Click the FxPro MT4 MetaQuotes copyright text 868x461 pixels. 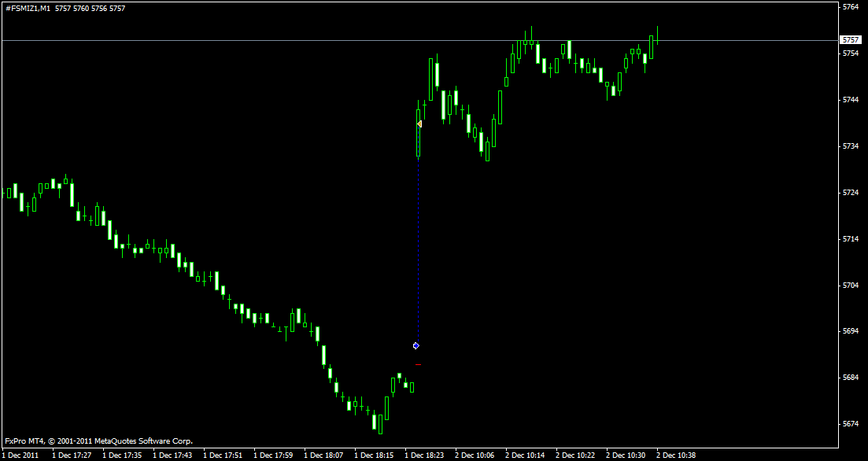pyautogui.click(x=99, y=441)
